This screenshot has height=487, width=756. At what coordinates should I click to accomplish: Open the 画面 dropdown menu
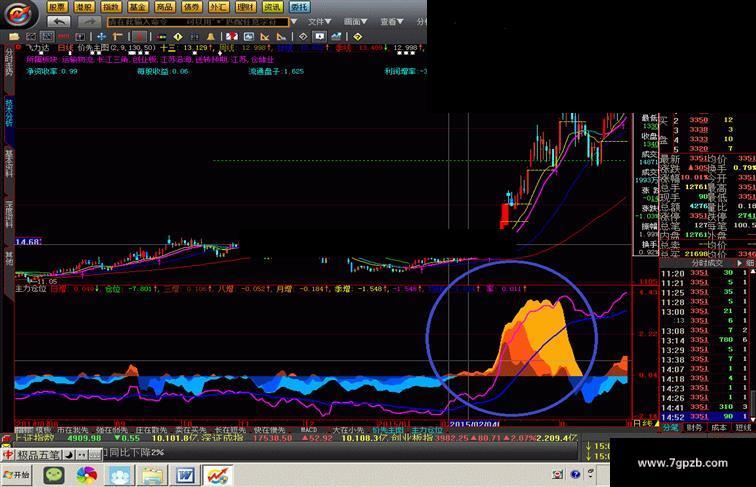tap(355, 22)
